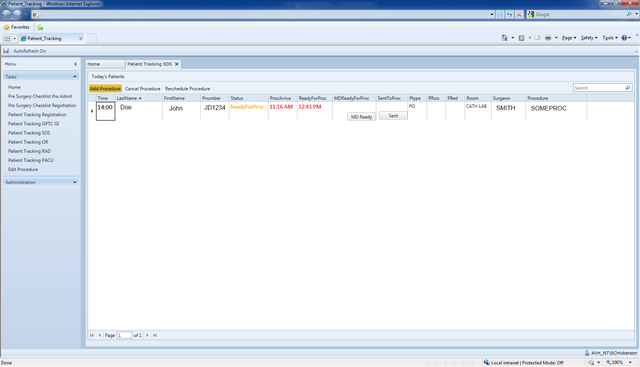The height and width of the screenshot is (367, 640).
Task: Go to the last page of grid
Action: click(155, 335)
